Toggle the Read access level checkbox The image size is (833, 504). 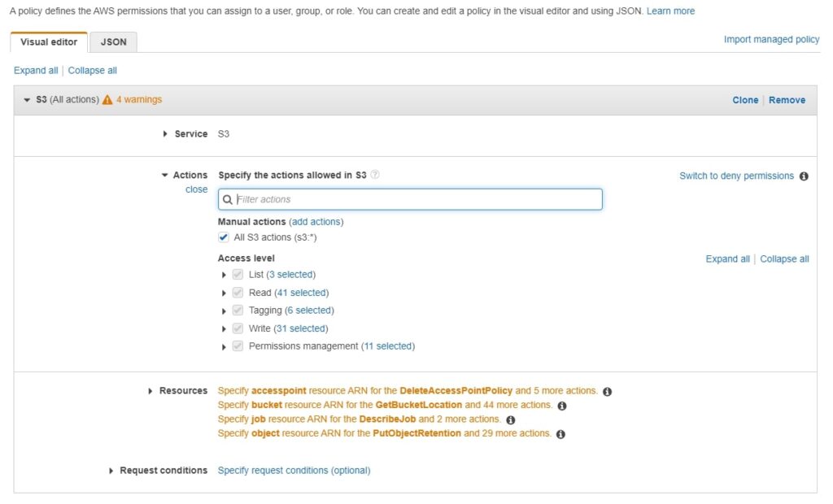click(237, 292)
